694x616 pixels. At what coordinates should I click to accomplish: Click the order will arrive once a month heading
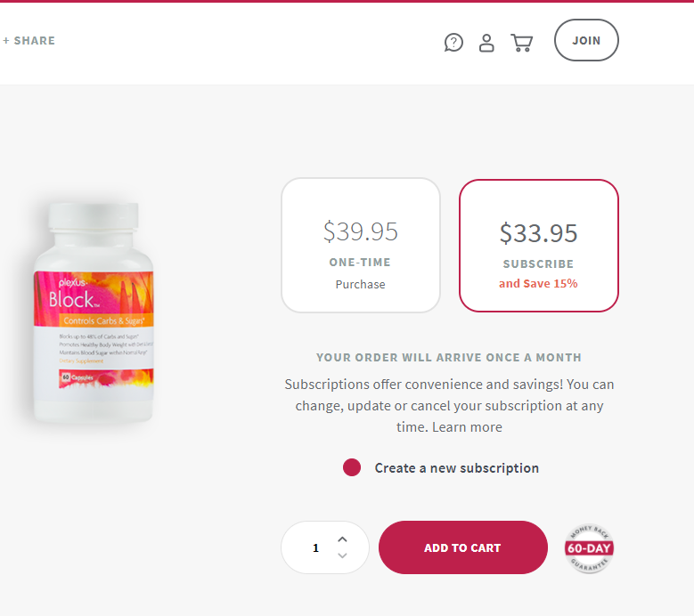tap(449, 357)
